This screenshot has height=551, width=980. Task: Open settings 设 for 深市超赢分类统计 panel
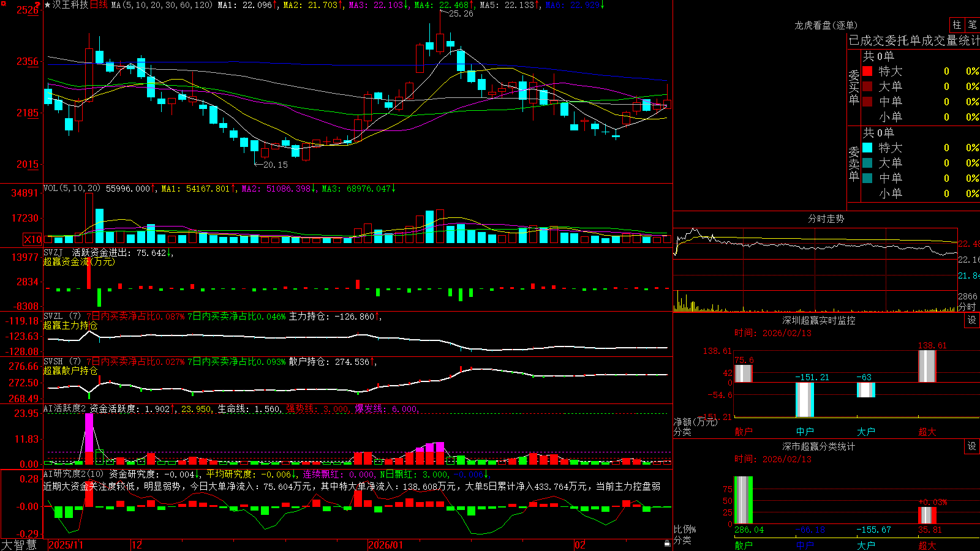tap(972, 446)
